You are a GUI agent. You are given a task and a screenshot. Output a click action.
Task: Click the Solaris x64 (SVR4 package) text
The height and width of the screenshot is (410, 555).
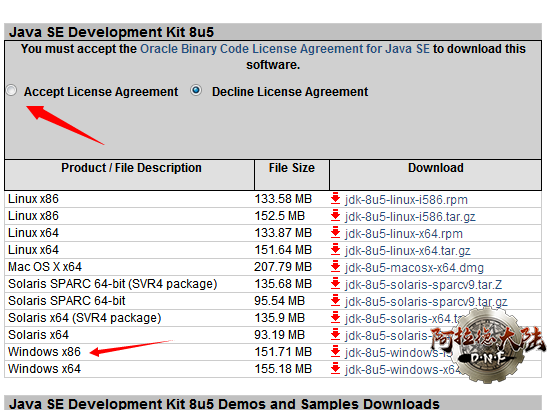pos(85,318)
